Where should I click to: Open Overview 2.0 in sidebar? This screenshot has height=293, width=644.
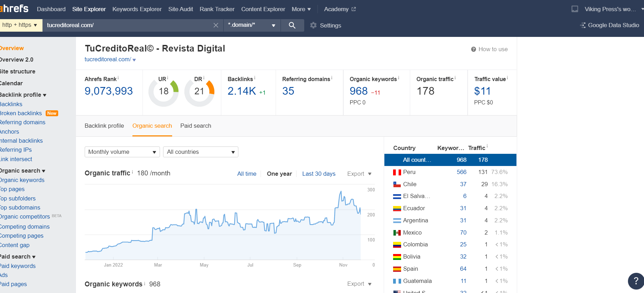click(x=17, y=60)
